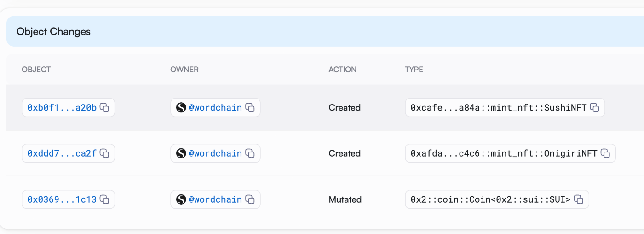644x234 pixels.
Task: Open object link 0x0369...1c13
Action: point(62,199)
